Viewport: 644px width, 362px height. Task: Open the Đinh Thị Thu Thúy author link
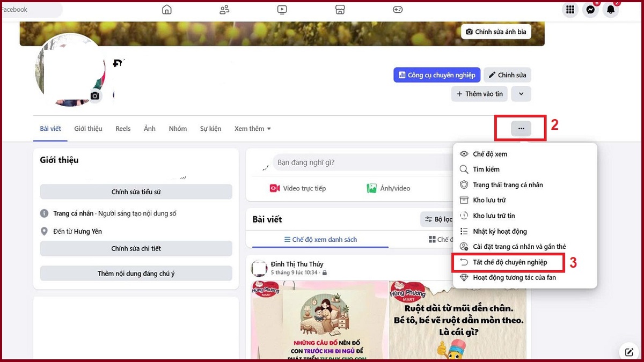(x=297, y=264)
